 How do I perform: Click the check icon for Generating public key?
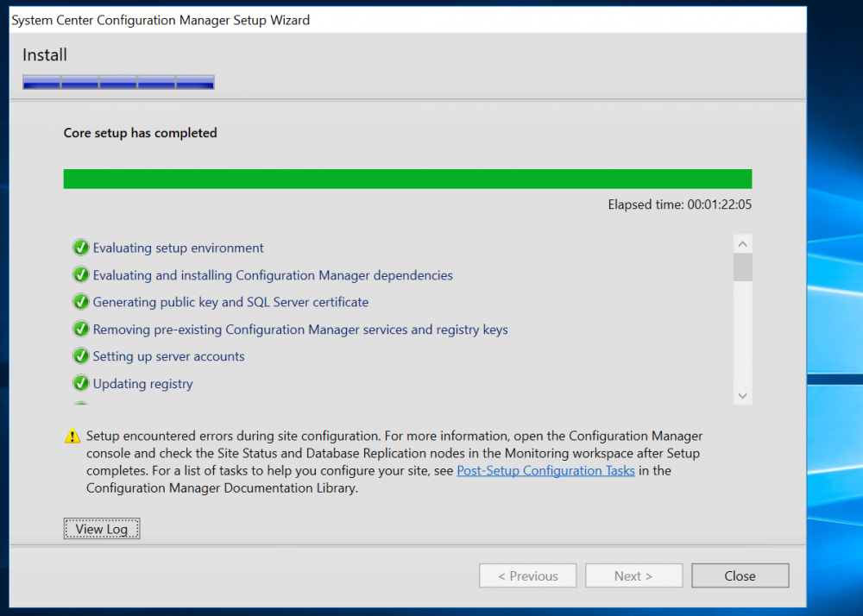tap(81, 302)
